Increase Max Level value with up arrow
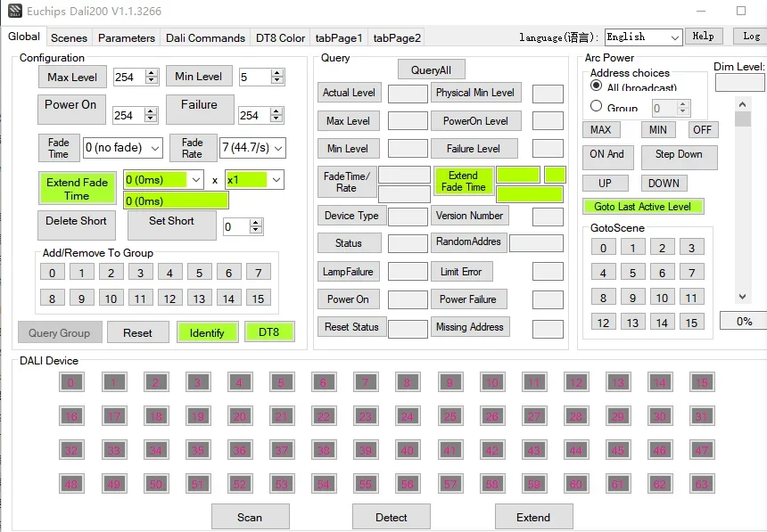 coord(151,73)
